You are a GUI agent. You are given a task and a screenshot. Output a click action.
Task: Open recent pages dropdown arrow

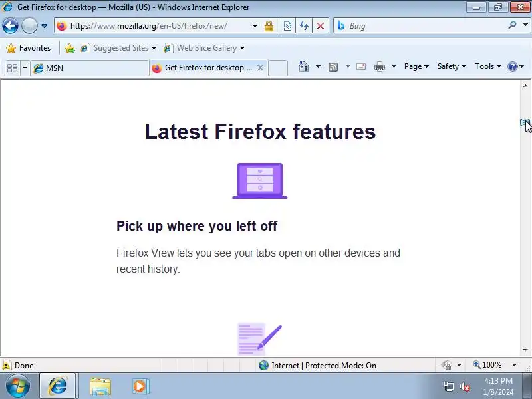44,26
